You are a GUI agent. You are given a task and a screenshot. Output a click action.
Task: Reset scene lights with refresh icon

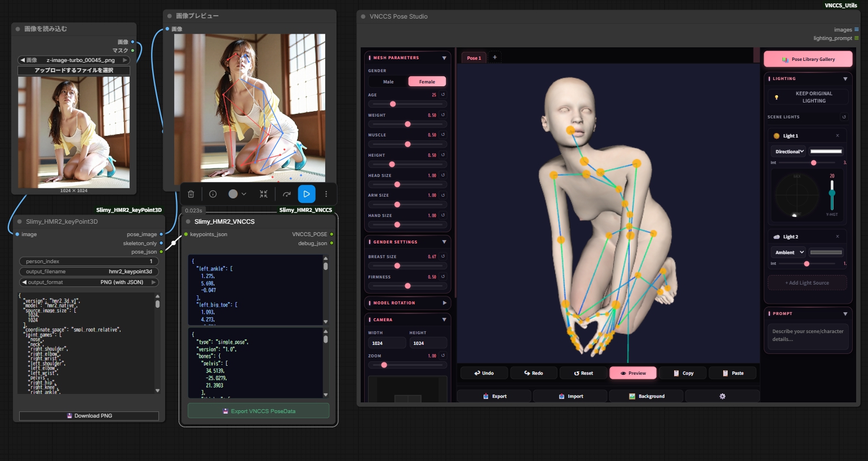click(844, 117)
